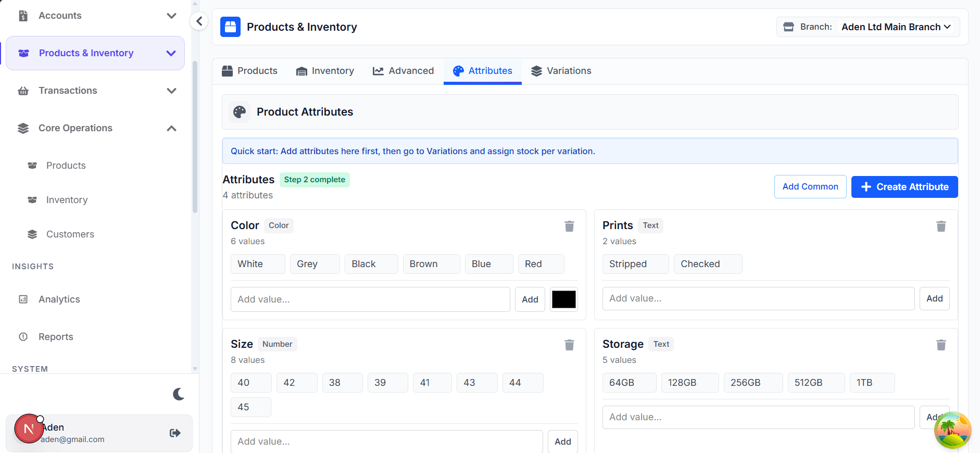Focus the Storage attribute Add value field
Viewport: 980px width, 453px height.
(758, 417)
